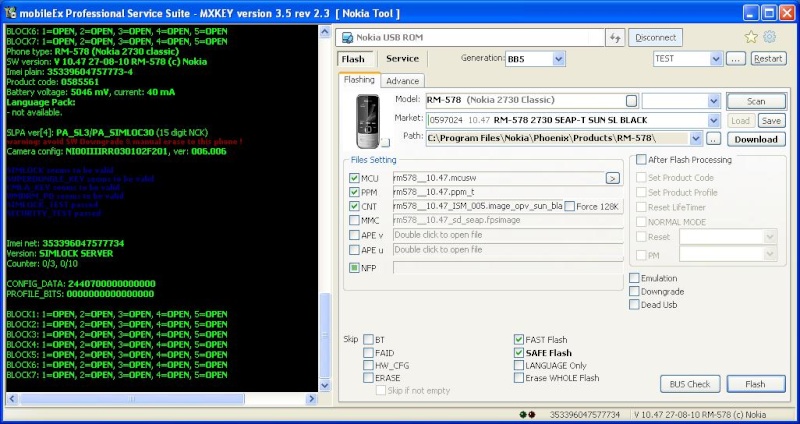
Task: Enable the MMC file checkbox
Action: click(354, 220)
